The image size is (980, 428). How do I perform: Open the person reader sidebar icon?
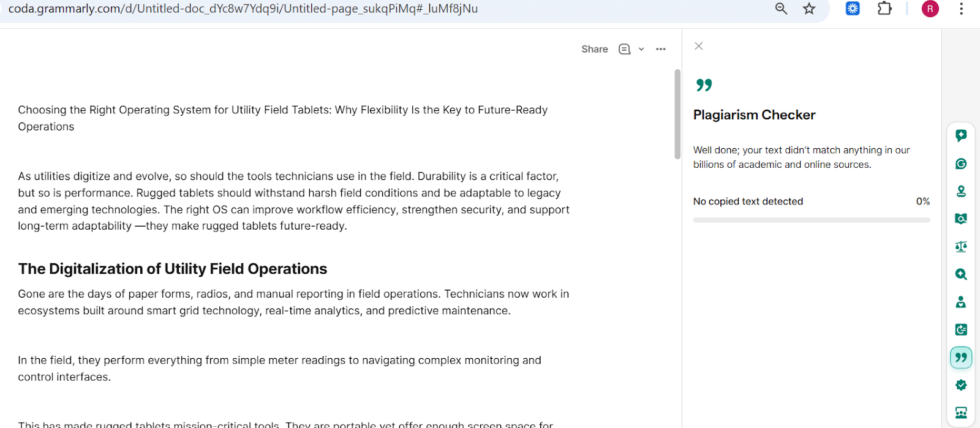point(961,302)
